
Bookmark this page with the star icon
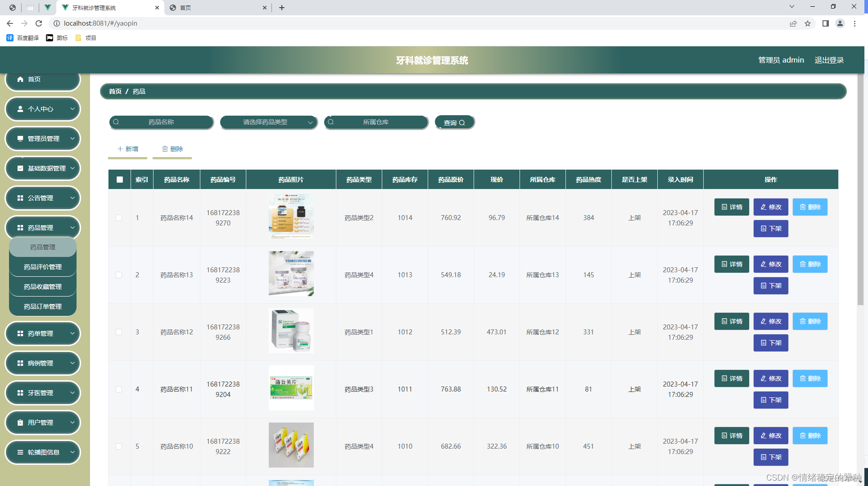[x=808, y=23]
